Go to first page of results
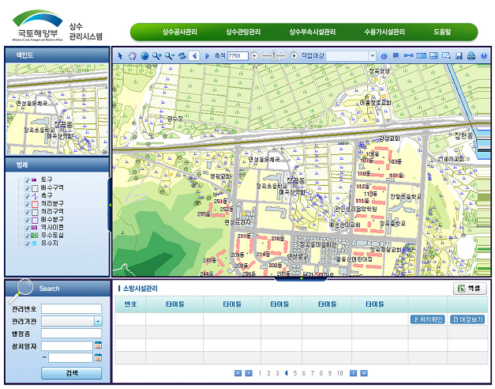The width and height of the screenshot is (495, 389). click(x=238, y=373)
